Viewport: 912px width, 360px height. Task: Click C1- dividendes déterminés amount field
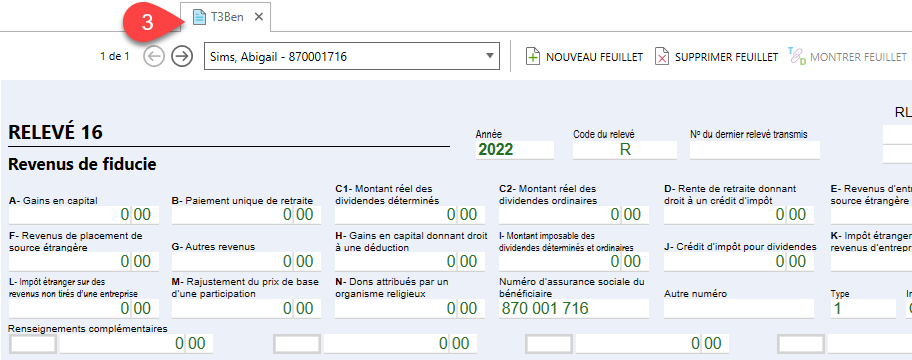409,215
